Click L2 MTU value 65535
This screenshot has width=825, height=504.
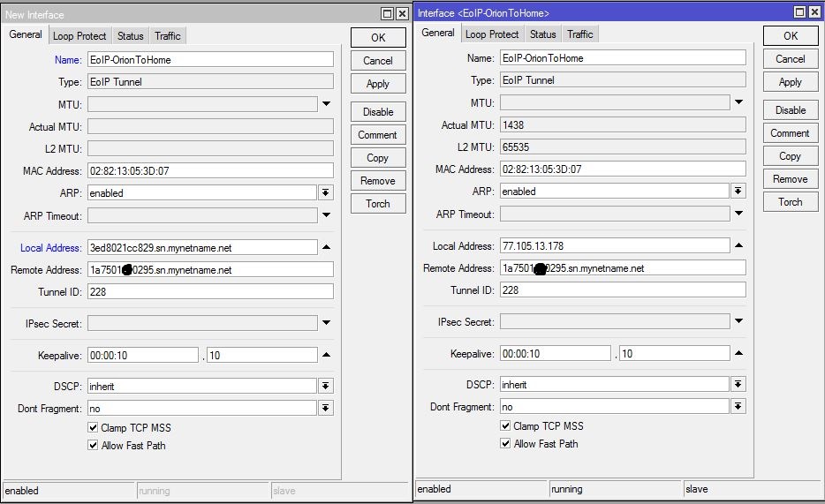[x=623, y=147]
